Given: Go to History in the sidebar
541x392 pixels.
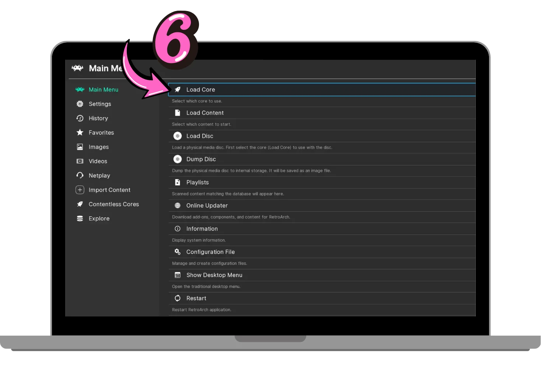Looking at the screenshot, I should click(x=98, y=118).
